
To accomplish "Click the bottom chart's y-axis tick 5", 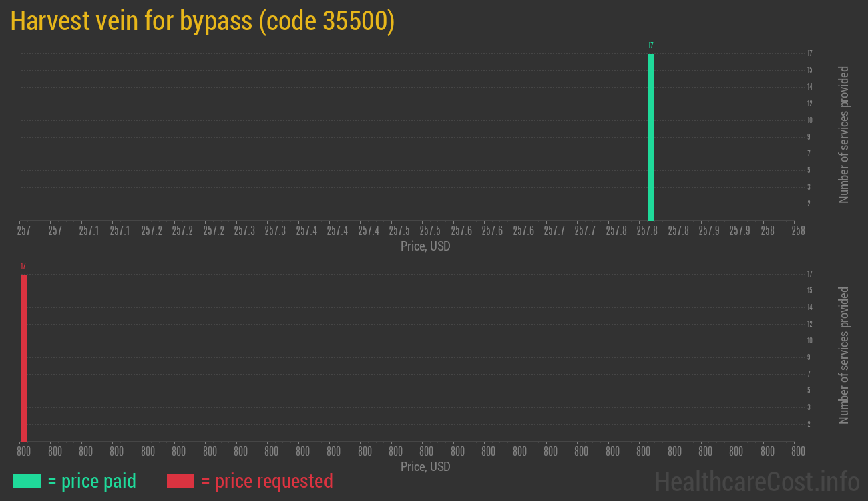I will 809,391.
